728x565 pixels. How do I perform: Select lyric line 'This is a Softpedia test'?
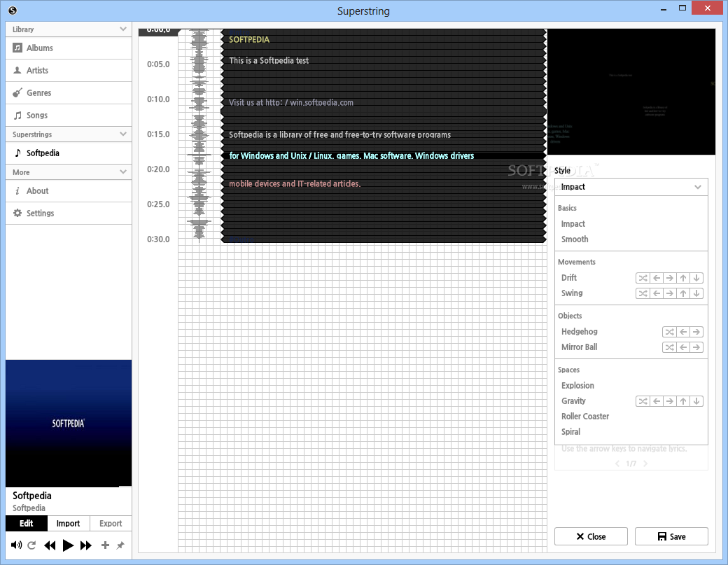(x=269, y=60)
